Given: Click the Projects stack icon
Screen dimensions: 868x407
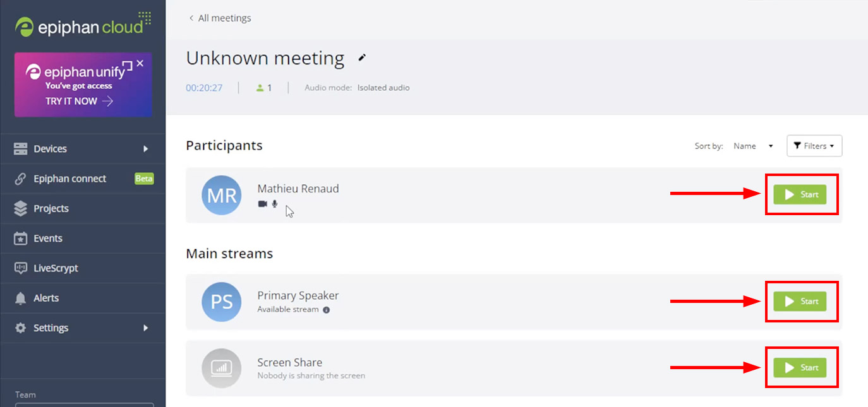Looking at the screenshot, I should [21, 208].
